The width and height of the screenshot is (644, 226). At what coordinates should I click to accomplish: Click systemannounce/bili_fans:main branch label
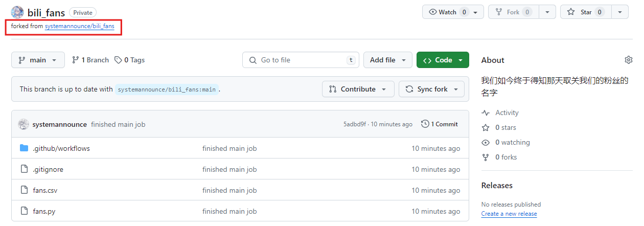tap(167, 89)
